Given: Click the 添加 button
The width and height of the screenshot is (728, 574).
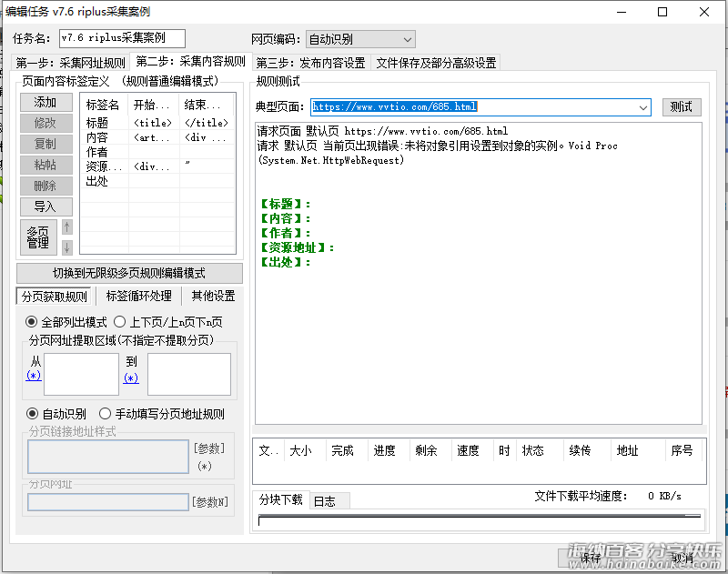Looking at the screenshot, I should click(46, 102).
